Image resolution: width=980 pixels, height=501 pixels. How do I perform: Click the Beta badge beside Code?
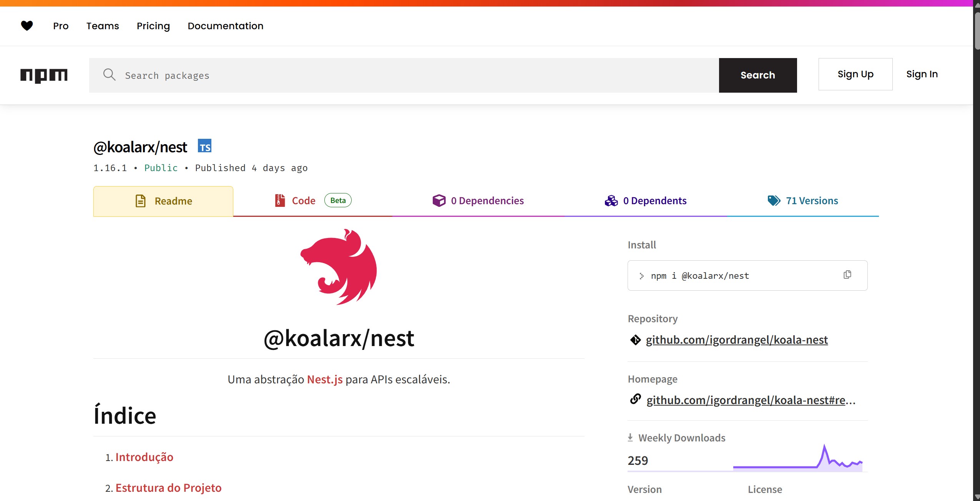click(x=338, y=200)
